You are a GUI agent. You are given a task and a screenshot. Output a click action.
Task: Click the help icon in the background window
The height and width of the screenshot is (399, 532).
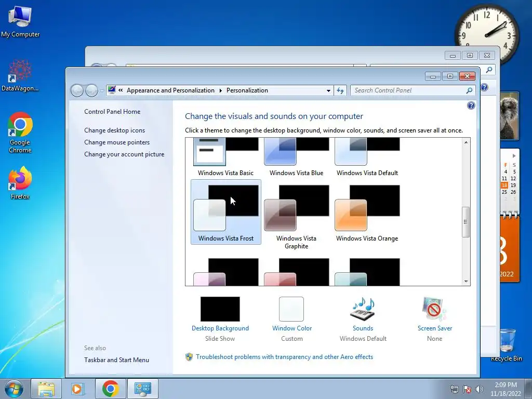point(484,87)
